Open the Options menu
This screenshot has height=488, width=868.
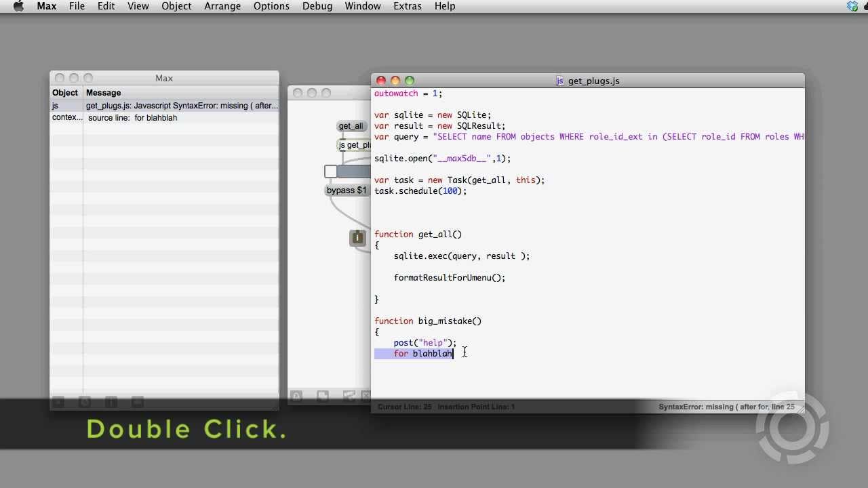pos(271,6)
